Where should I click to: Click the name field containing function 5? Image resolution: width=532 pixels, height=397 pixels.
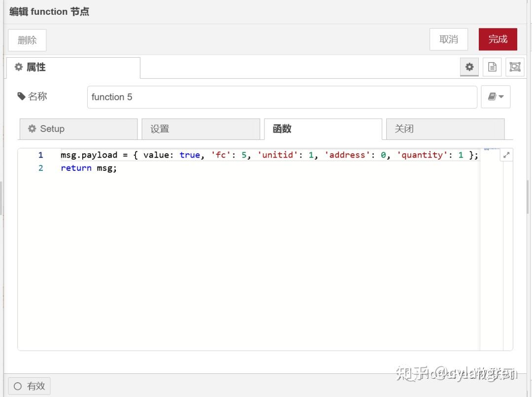(282, 97)
